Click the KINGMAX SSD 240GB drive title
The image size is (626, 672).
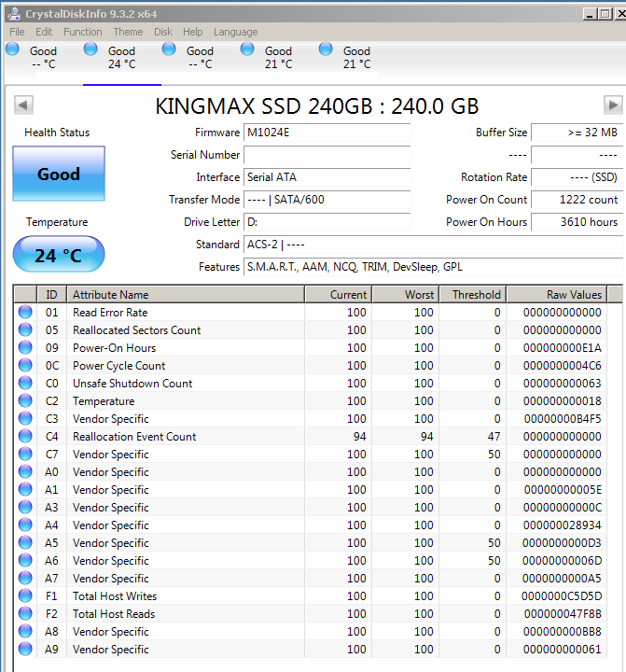[316, 105]
